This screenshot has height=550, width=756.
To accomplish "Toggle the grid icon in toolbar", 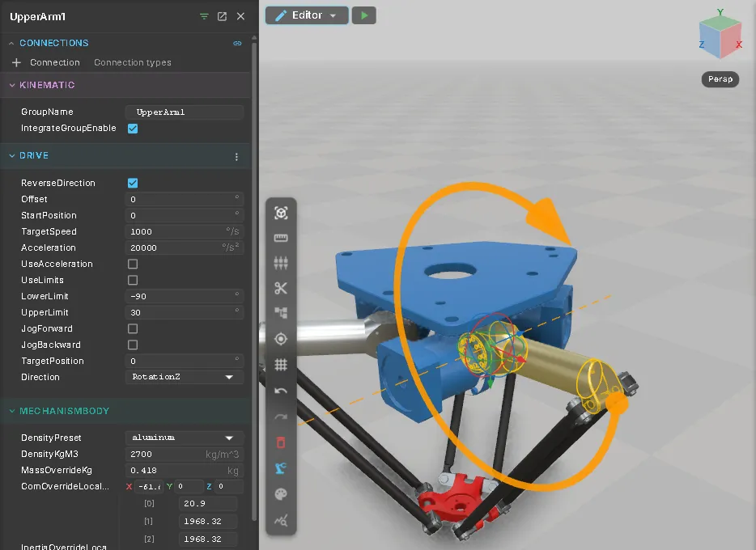I will [x=281, y=365].
